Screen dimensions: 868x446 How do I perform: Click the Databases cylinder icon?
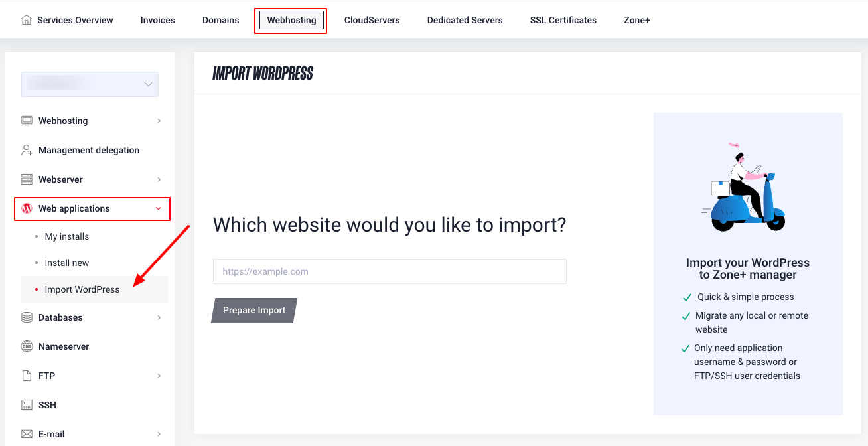point(27,317)
